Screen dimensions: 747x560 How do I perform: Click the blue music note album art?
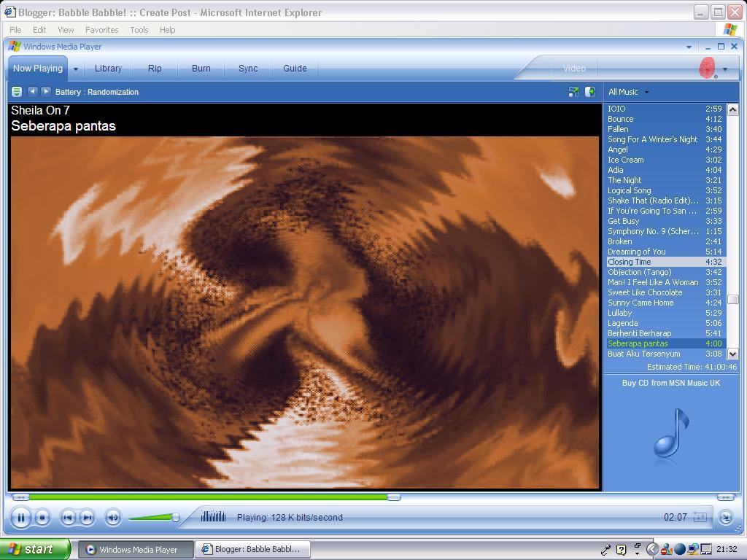pyautogui.click(x=671, y=435)
